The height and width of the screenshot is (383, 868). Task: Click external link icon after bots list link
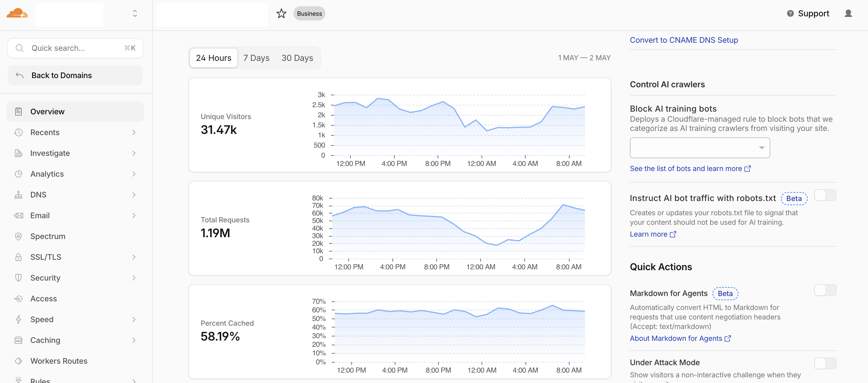coord(747,169)
